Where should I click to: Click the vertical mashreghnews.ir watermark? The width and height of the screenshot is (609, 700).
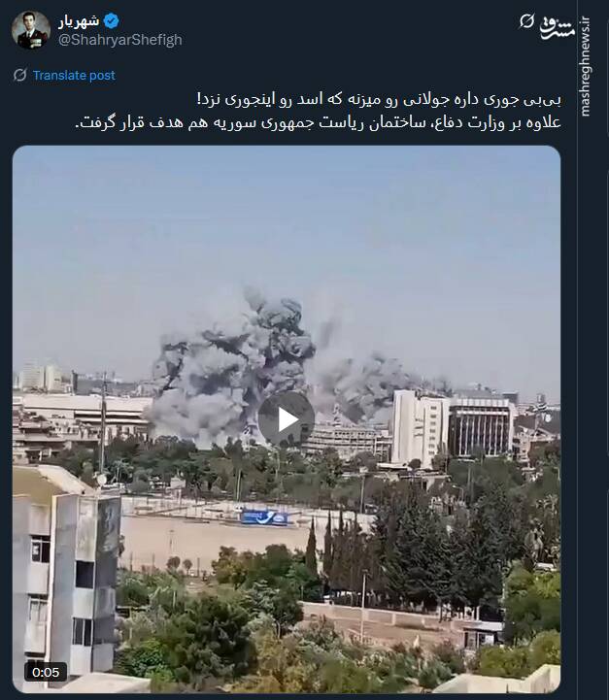pos(586,67)
